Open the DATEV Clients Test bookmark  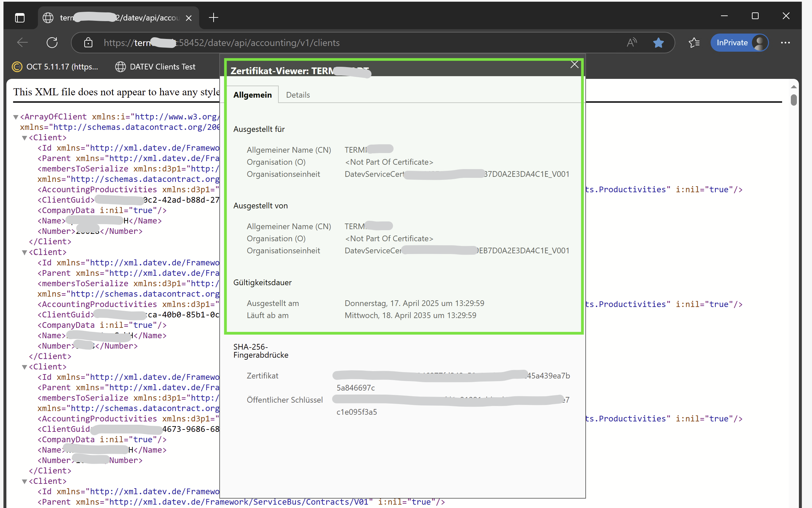[155, 67]
